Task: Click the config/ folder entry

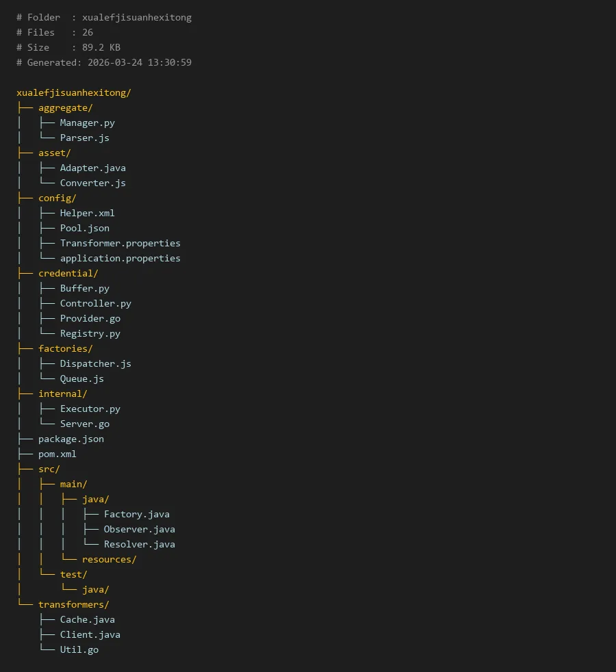Action: pos(57,198)
